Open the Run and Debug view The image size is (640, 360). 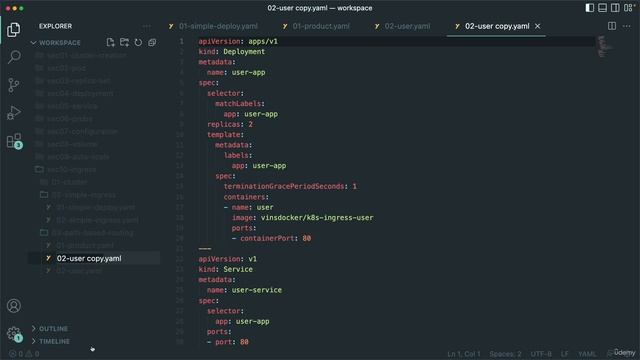(x=13, y=113)
